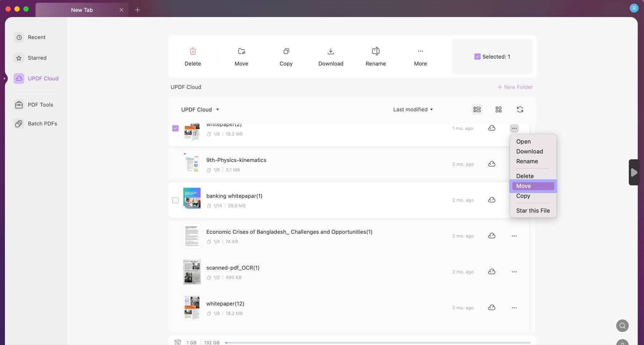Check the banking whitepapar(1) checkbox
This screenshot has height=345, width=644.
(175, 200)
